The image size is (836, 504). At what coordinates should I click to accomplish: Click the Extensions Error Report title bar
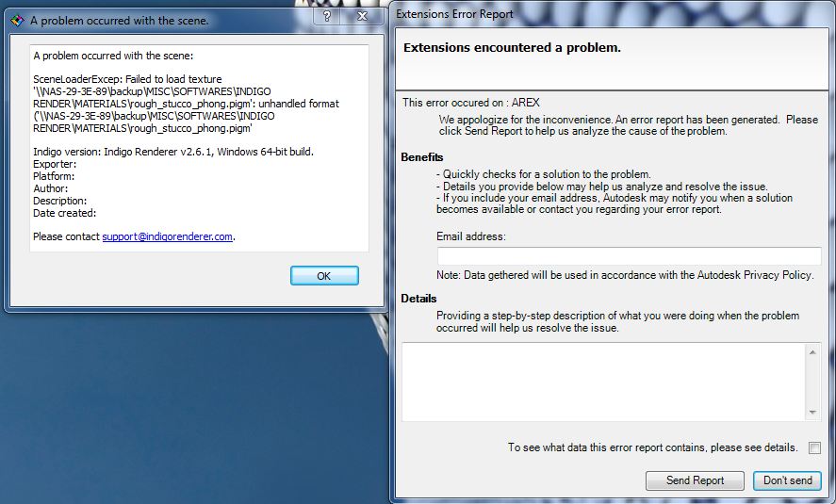click(x=566, y=13)
